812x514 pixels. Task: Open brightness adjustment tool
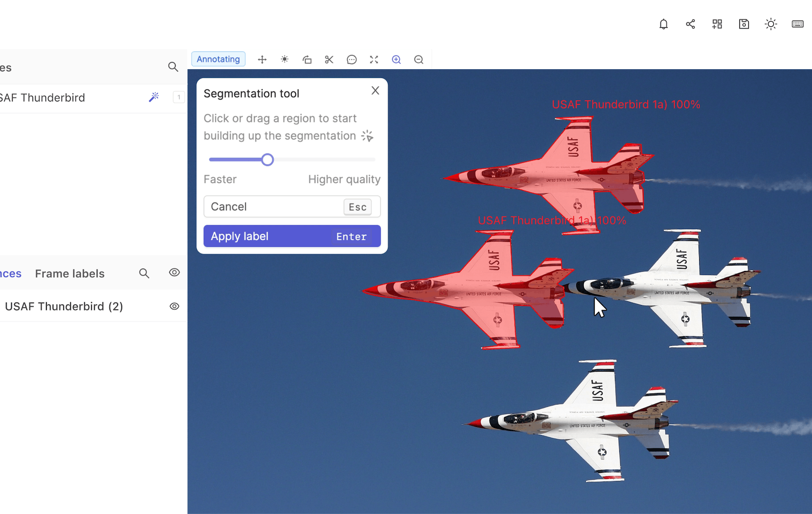(285, 59)
